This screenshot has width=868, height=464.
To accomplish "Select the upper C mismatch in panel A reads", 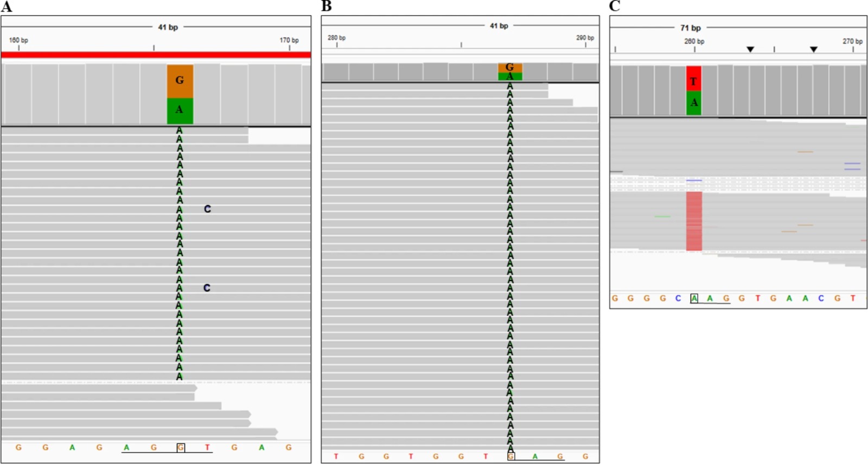I will click(x=207, y=209).
